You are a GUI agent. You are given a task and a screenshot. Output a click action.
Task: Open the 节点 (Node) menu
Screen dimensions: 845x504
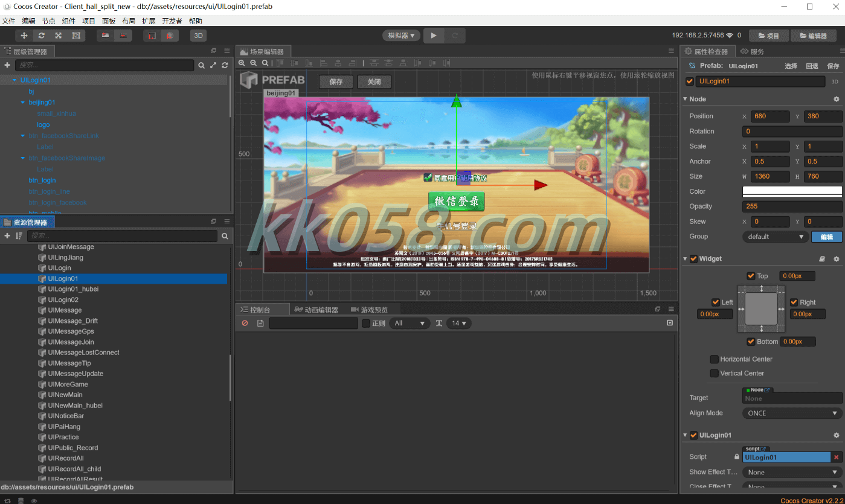(48, 21)
